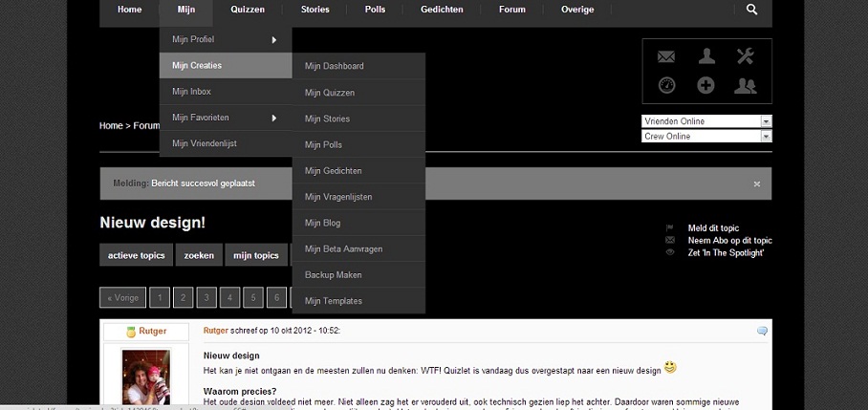Open Gedichten in navigation bar
The height and width of the screenshot is (410, 868).
point(442,10)
